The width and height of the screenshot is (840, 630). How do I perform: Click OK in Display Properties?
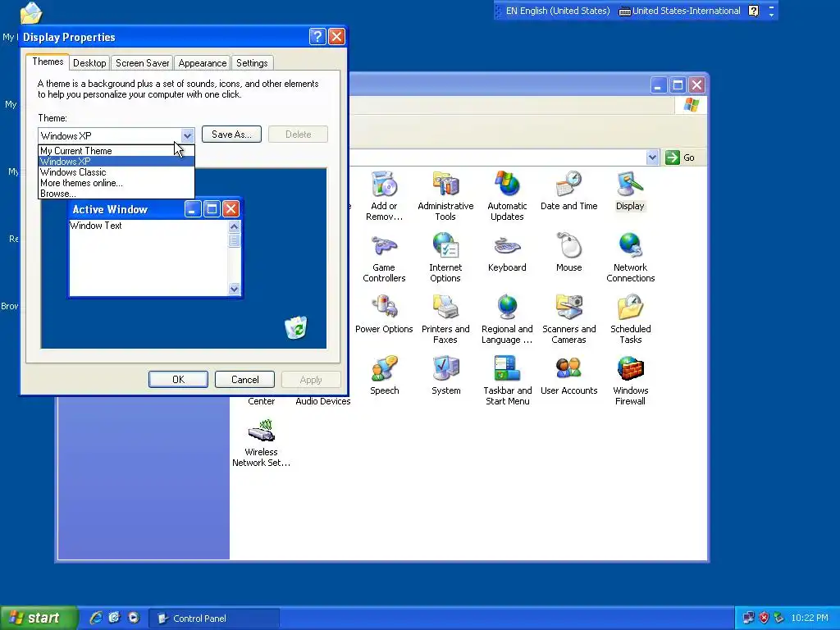(178, 379)
